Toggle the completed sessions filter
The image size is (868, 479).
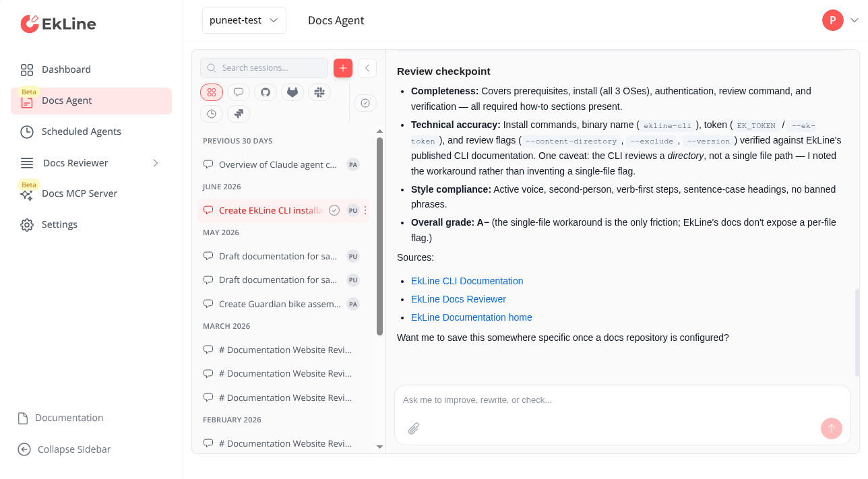pyautogui.click(x=365, y=103)
